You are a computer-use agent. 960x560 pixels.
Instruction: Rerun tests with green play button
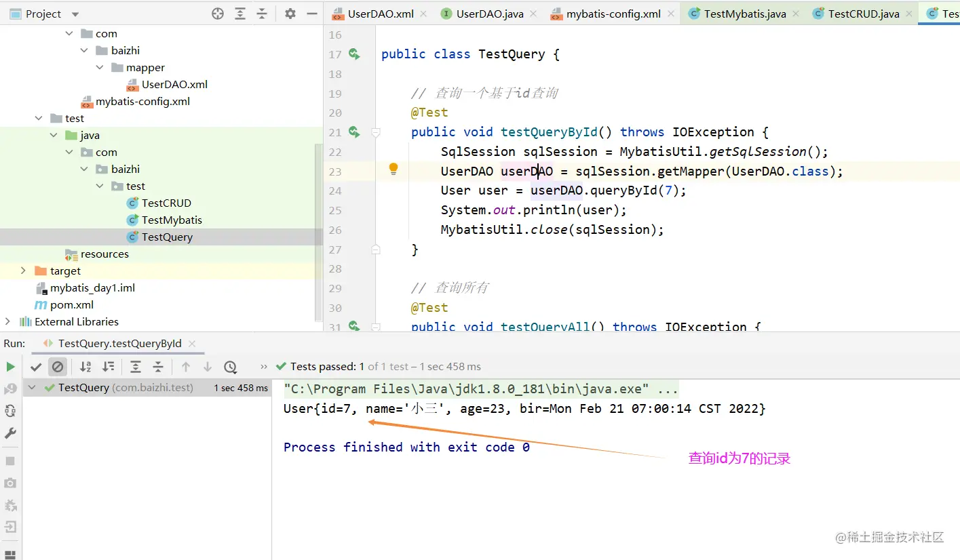tap(10, 367)
